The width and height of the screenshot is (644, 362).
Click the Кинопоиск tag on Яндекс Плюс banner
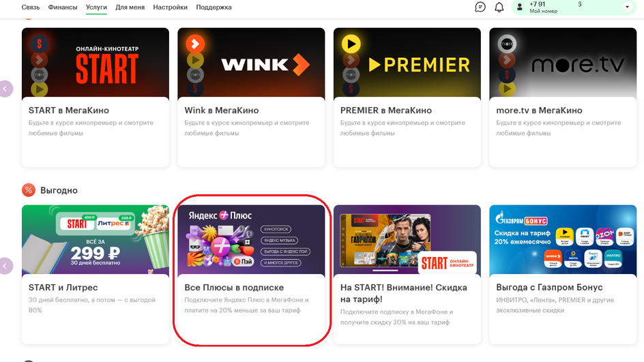point(276,229)
